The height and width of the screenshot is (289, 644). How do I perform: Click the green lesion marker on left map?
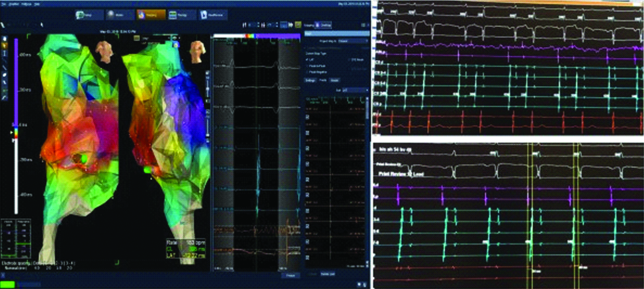click(x=84, y=158)
